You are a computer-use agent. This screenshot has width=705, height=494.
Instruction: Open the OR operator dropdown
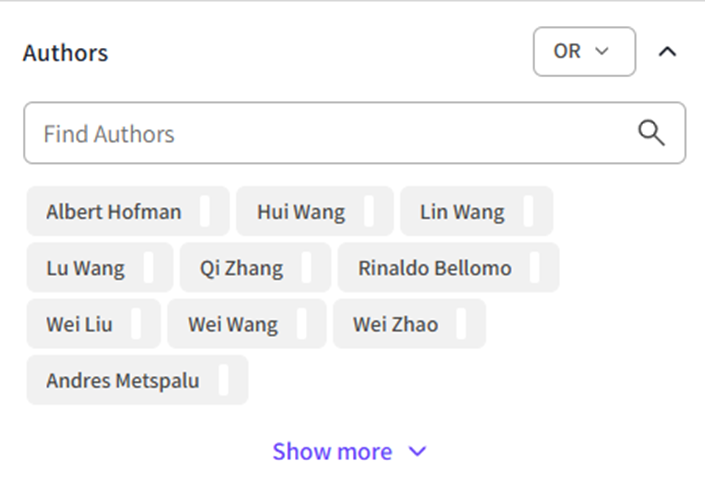[584, 52]
